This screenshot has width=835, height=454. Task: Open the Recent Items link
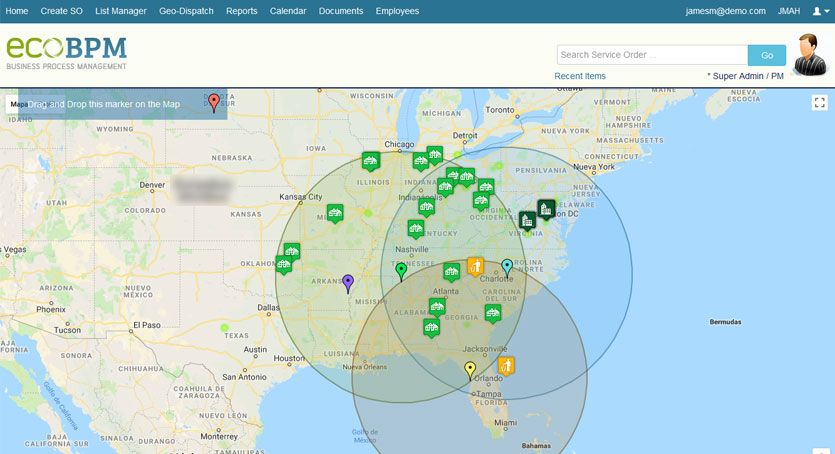point(580,76)
